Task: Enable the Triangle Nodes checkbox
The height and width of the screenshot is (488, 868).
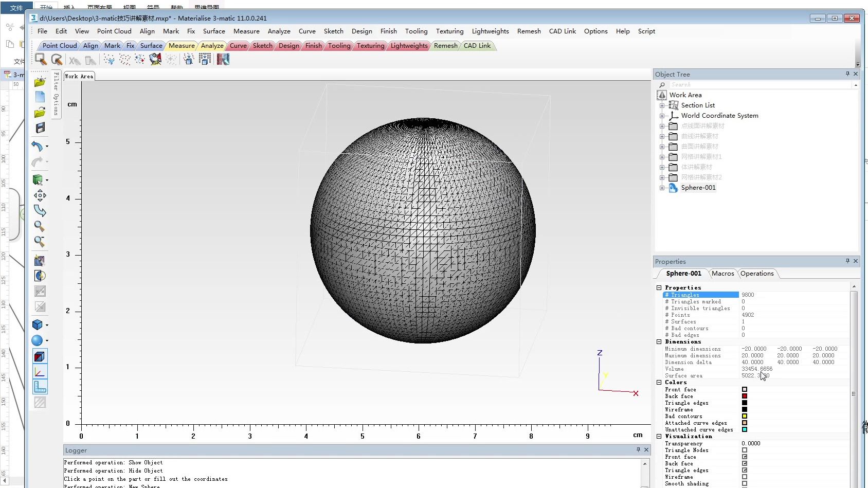Action: (744, 450)
